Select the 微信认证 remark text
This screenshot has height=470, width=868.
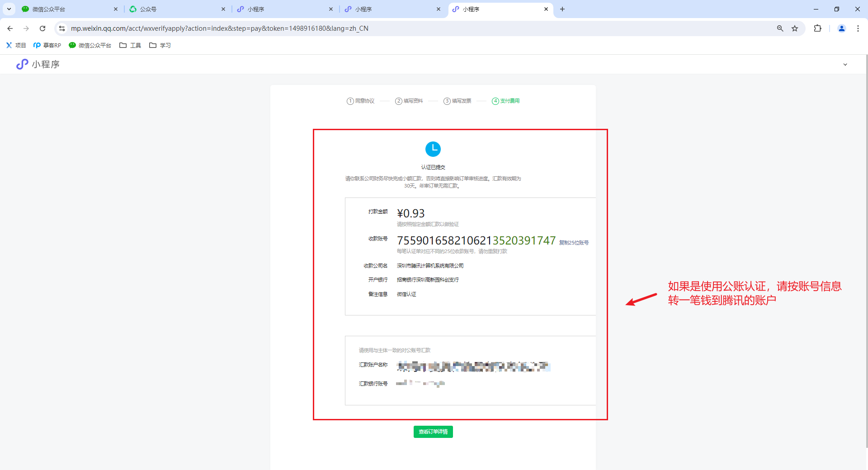[x=406, y=294]
